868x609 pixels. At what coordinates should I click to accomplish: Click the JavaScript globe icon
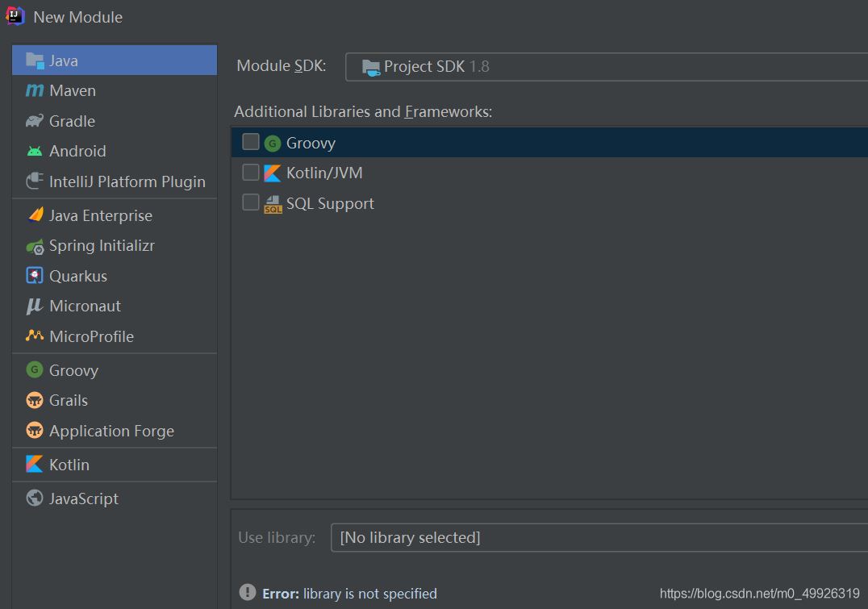tap(35, 498)
